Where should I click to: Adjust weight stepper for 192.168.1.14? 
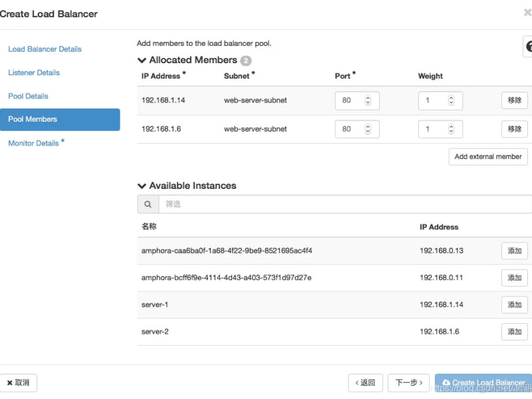point(451,100)
